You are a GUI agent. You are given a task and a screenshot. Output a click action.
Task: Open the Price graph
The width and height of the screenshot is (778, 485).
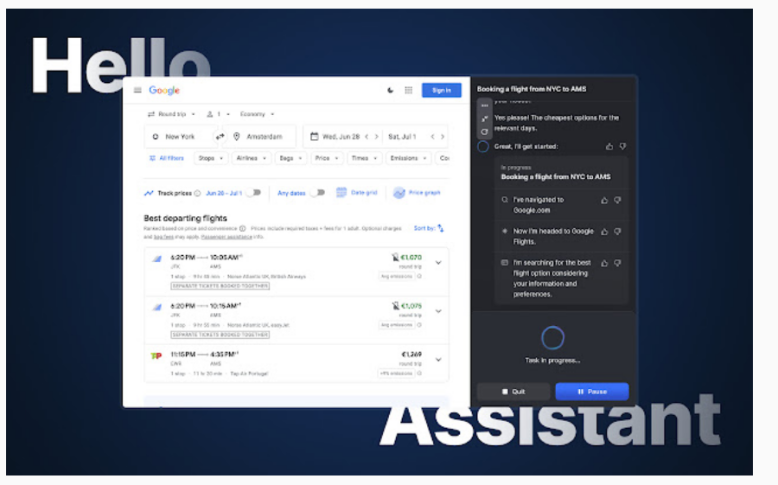click(416, 193)
